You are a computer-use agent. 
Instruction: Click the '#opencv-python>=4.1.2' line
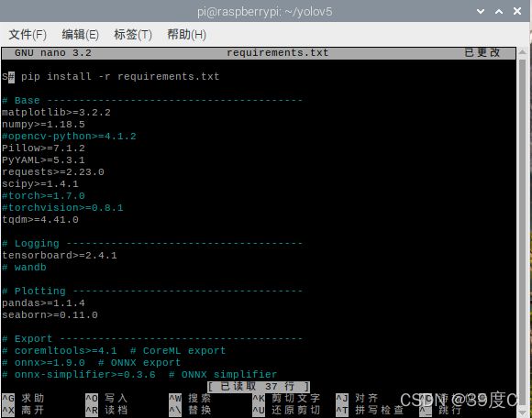pos(69,137)
